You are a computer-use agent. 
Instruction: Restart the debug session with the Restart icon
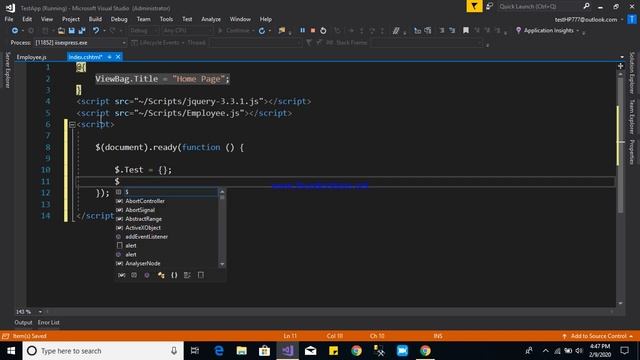(323, 31)
